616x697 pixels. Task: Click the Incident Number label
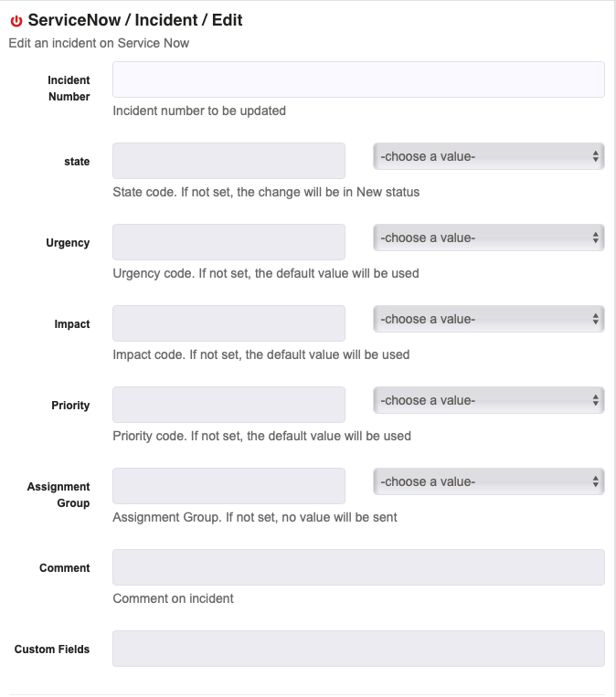tap(69, 89)
